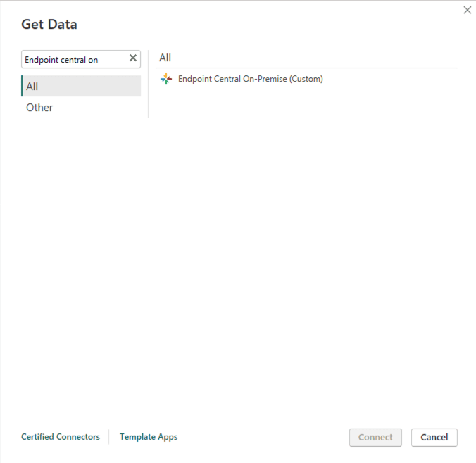Click the All heading above results
476x463 pixels.
165,58
